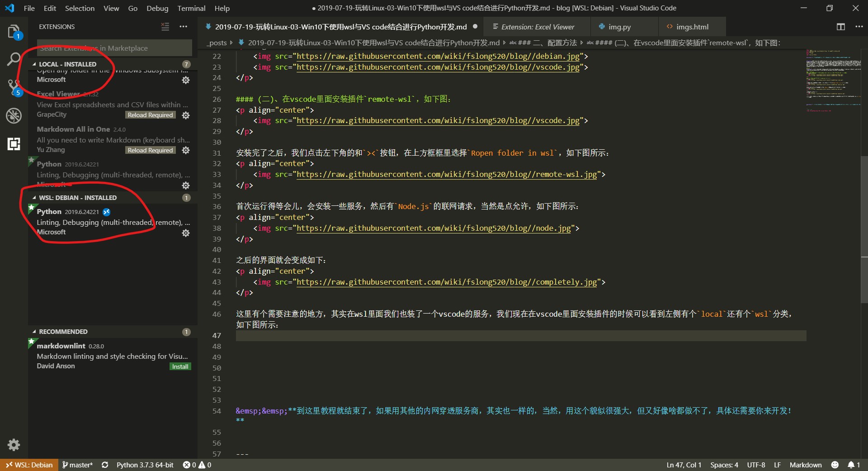The height and width of the screenshot is (471, 868).
Task: Select Excel Viewer extension entry
Action: 113,105
